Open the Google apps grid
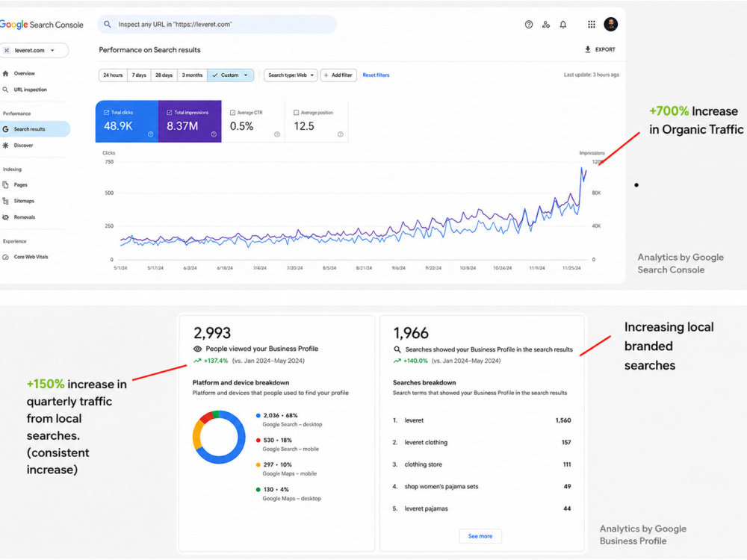 (591, 25)
